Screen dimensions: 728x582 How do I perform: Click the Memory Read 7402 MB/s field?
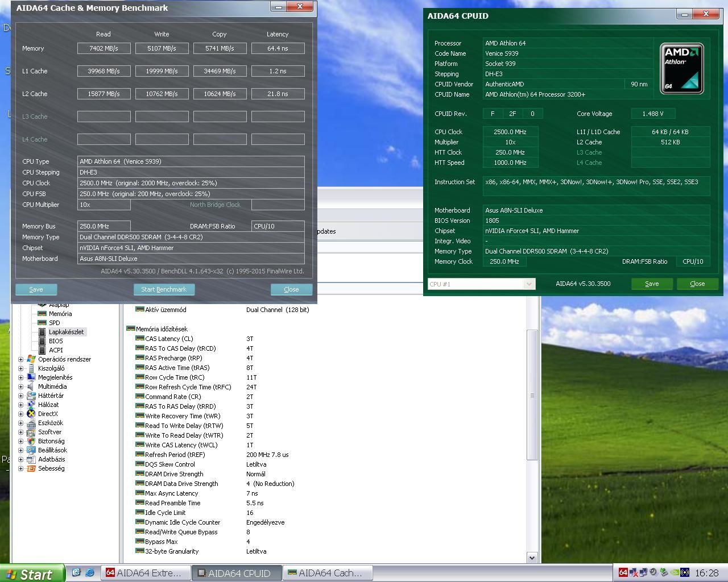(104, 48)
